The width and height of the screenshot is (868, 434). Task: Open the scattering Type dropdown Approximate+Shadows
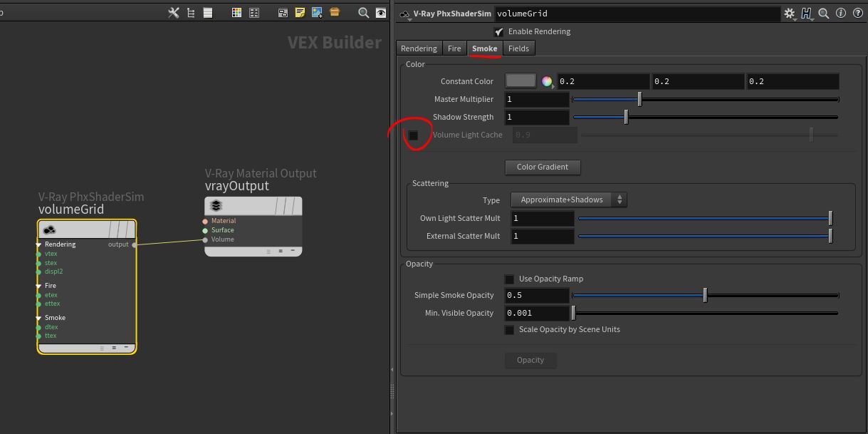coord(568,200)
